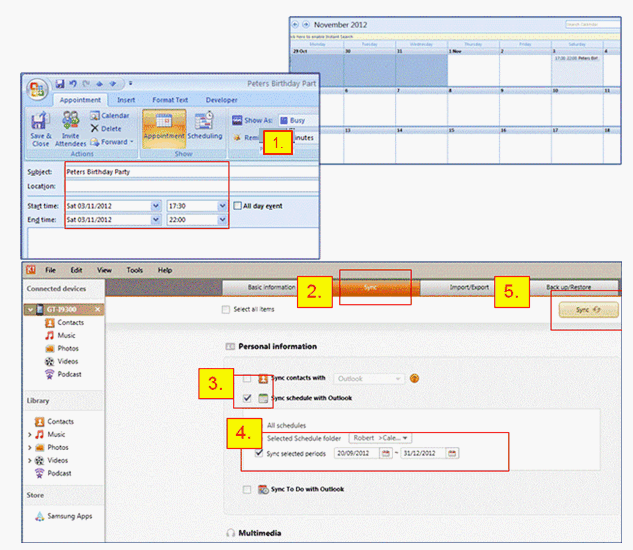The height and width of the screenshot is (550, 633).
Task: Click the Save icon in quick access toolbar
Action: point(60,84)
